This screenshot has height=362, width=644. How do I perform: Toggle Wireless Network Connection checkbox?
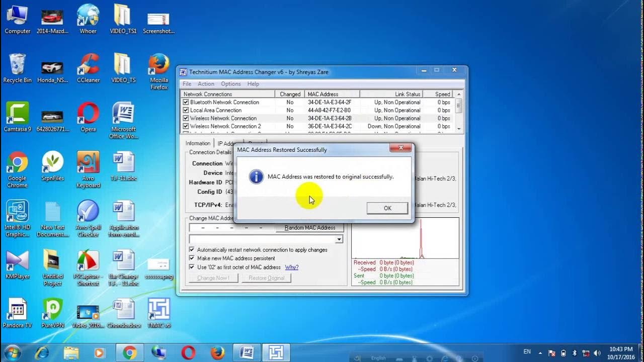(x=186, y=118)
